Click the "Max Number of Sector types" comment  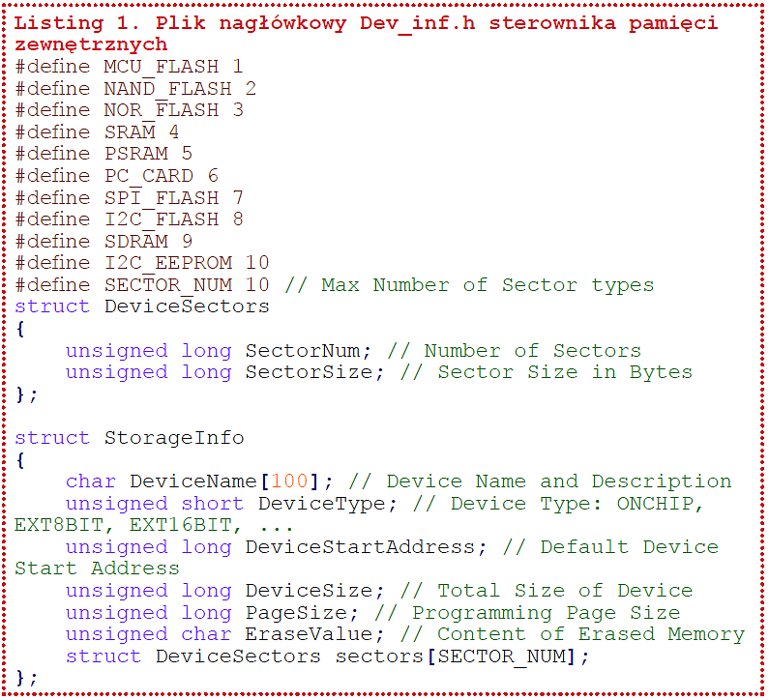[x=488, y=285]
